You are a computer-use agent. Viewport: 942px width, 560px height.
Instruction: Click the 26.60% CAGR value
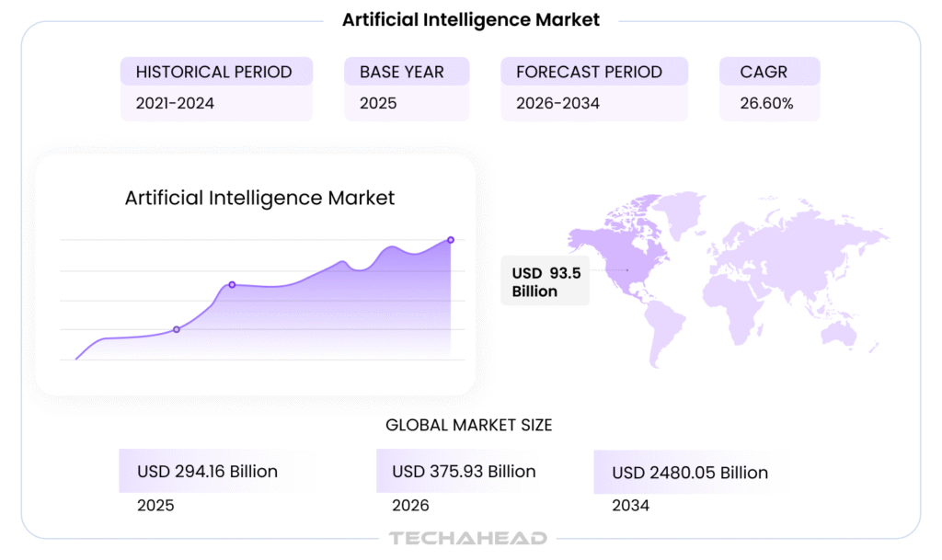766,103
